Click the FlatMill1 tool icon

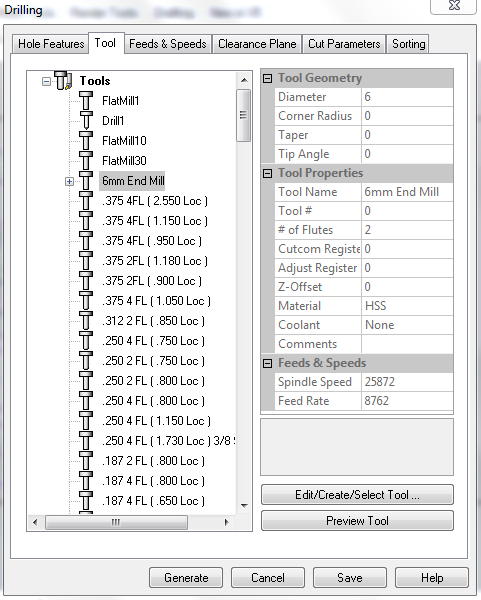pos(86,101)
